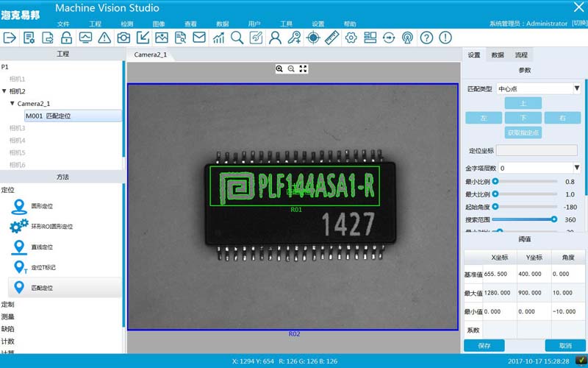Zoom in on the camera image

pos(279,68)
